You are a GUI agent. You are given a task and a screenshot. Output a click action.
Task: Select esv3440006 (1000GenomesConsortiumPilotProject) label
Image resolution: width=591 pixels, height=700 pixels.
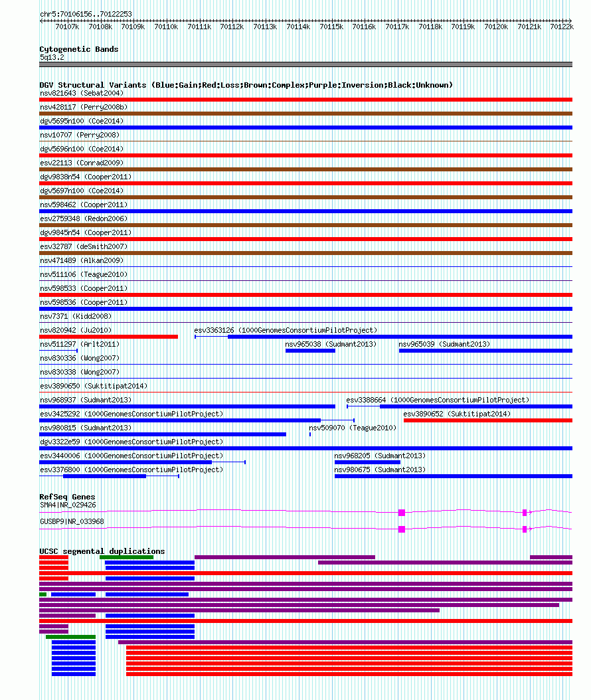pos(131,456)
